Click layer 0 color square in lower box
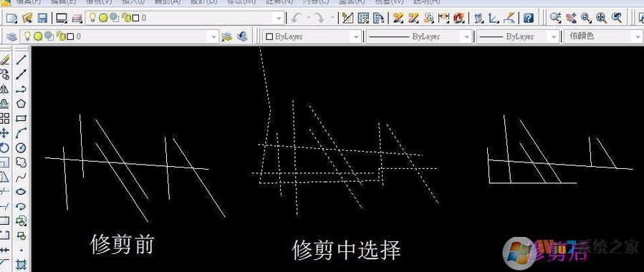Viewport: 644px width, 272px height. 70,37
